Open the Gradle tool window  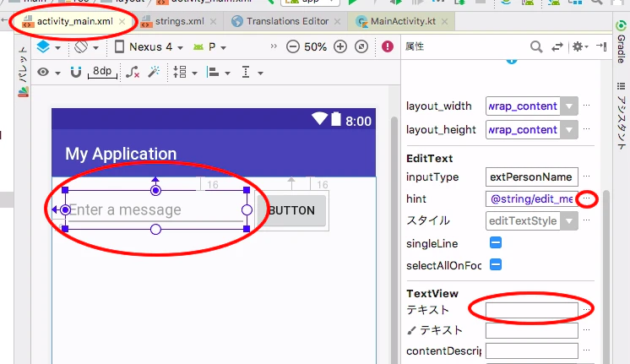[622, 43]
